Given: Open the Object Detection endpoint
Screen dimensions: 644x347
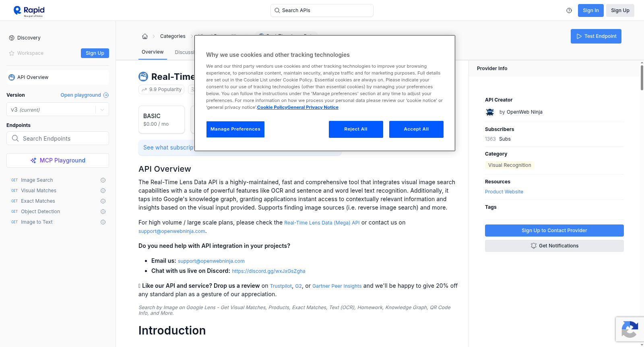Looking at the screenshot, I should click(40, 212).
